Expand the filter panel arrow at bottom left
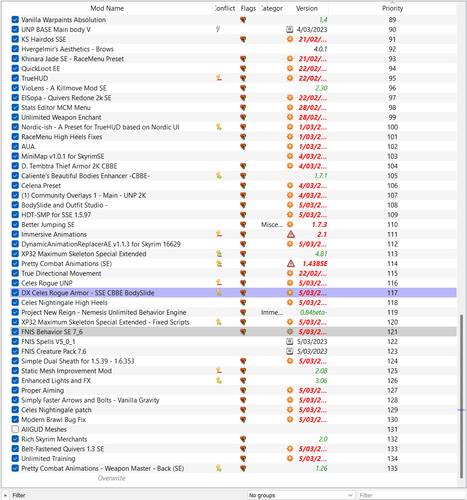This screenshot has width=467, height=500. tap(5, 495)
